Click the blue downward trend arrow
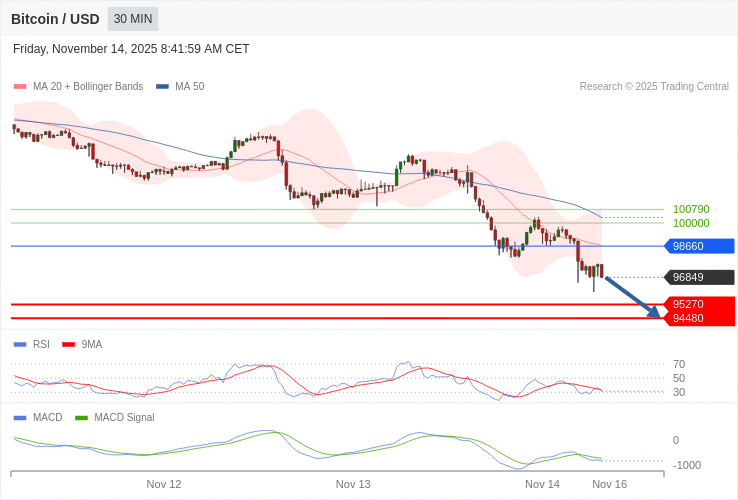 [633, 297]
